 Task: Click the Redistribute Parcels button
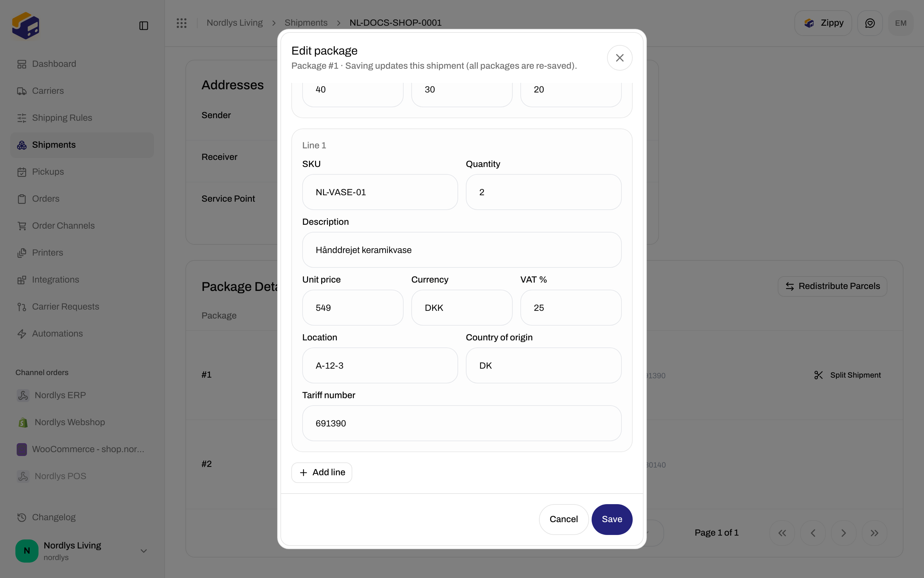[832, 286]
